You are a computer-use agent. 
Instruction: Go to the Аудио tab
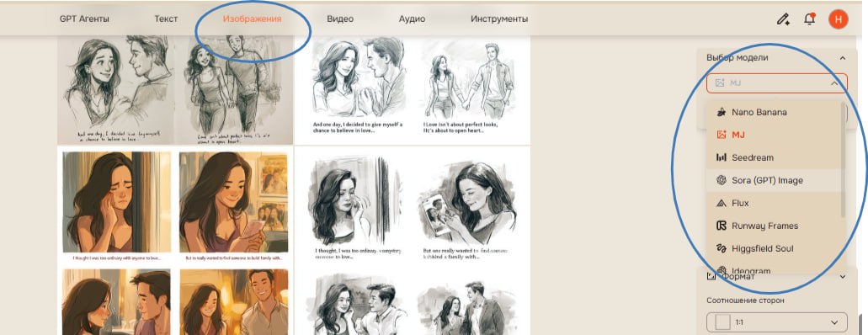[x=412, y=19]
